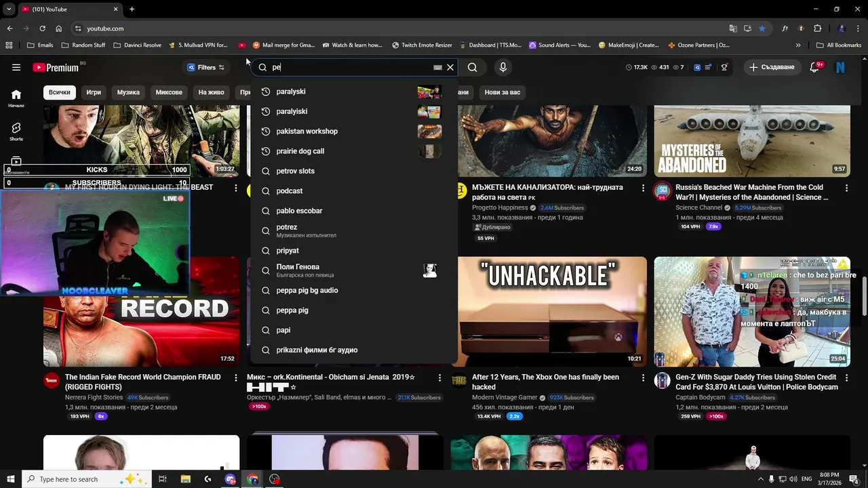Open more options for Xbox One video
Image resolution: width=868 pixels, height=488 pixels.
point(643,378)
